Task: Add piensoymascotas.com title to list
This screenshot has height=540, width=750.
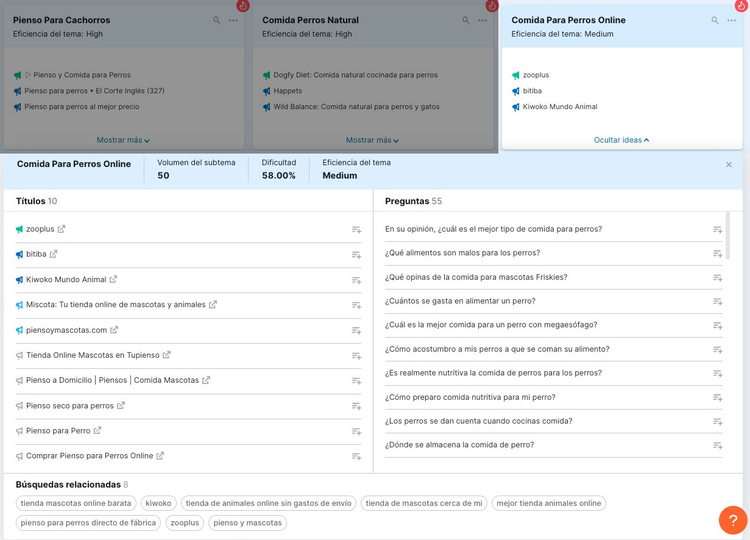Action: tap(356, 331)
